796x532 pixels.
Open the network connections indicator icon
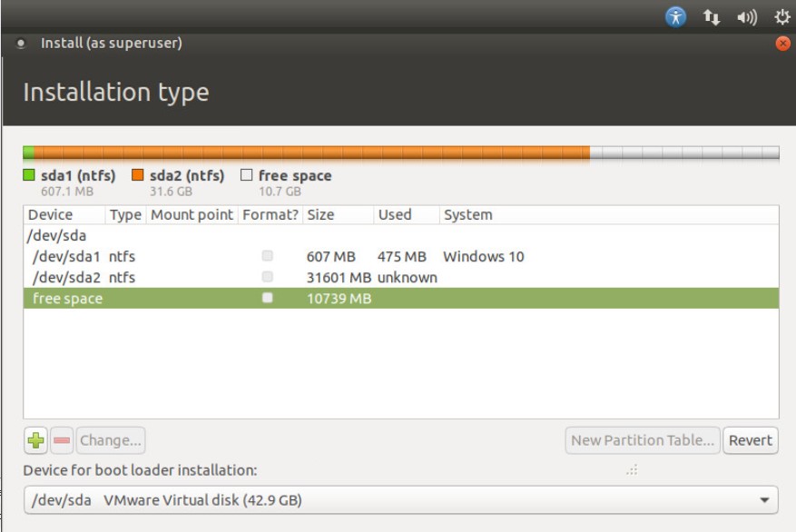click(712, 16)
